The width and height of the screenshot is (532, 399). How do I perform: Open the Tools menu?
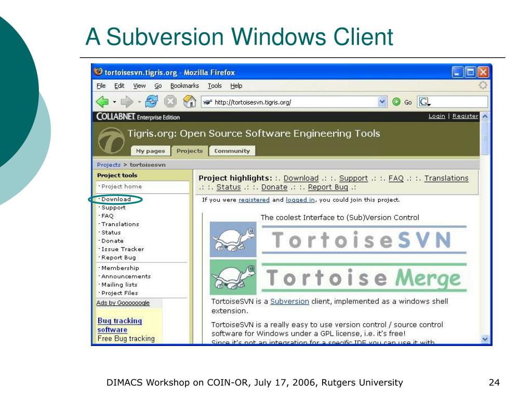tap(215, 86)
